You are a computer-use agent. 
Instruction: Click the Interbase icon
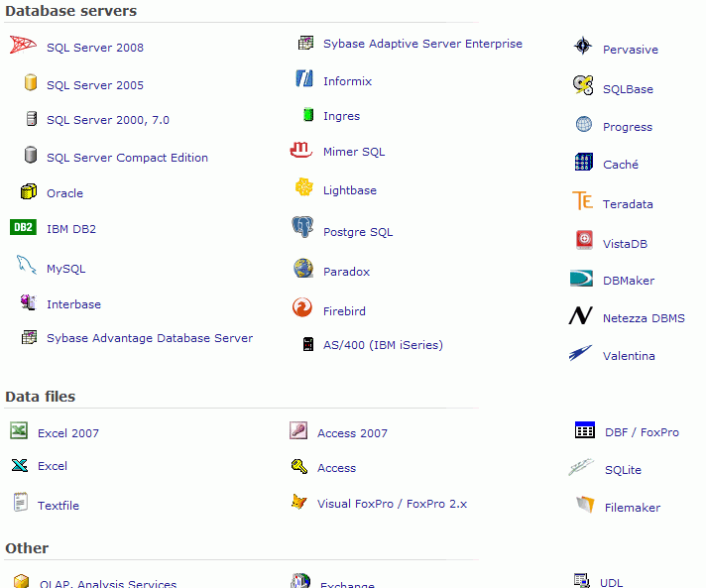tap(29, 302)
